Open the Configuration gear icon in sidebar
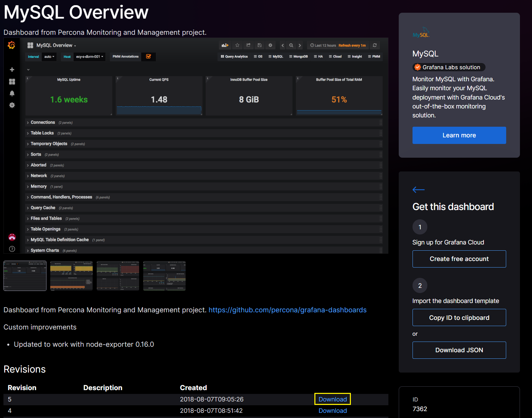The image size is (532, 418). [12, 105]
